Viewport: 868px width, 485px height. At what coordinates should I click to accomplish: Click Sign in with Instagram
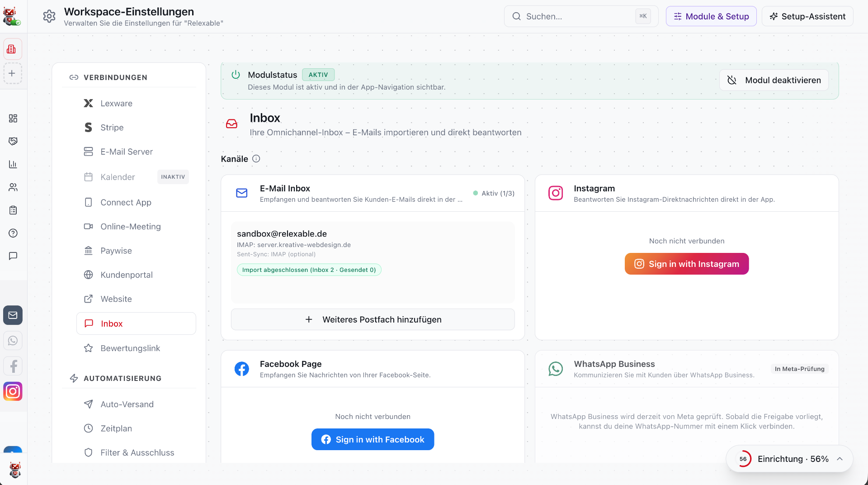[x=687, y=264]
